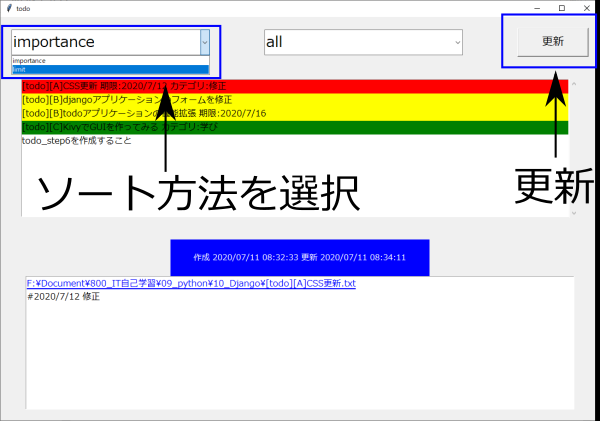Close the todo window
The image size is (600, 421).
click(x=587, y=8)
